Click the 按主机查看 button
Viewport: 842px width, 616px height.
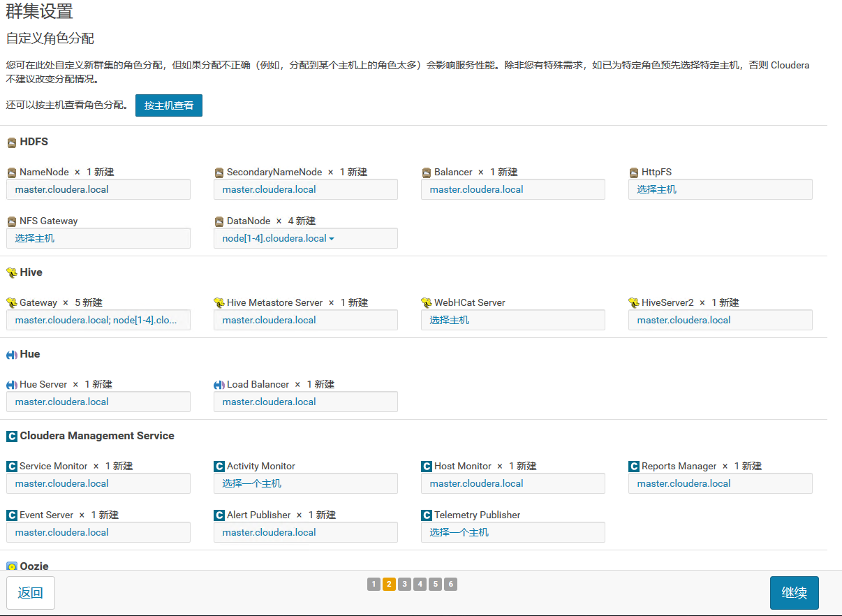click(x=169, y=105)
